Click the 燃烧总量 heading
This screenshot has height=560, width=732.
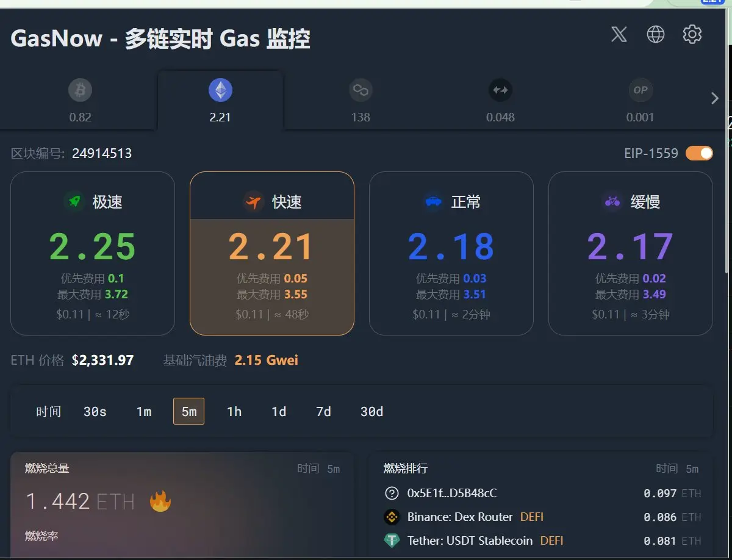[47, 468]
